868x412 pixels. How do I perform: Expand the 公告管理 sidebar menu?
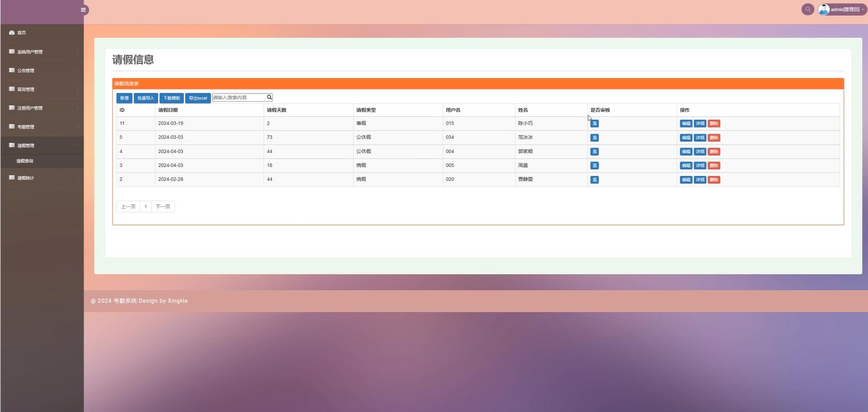42,70
